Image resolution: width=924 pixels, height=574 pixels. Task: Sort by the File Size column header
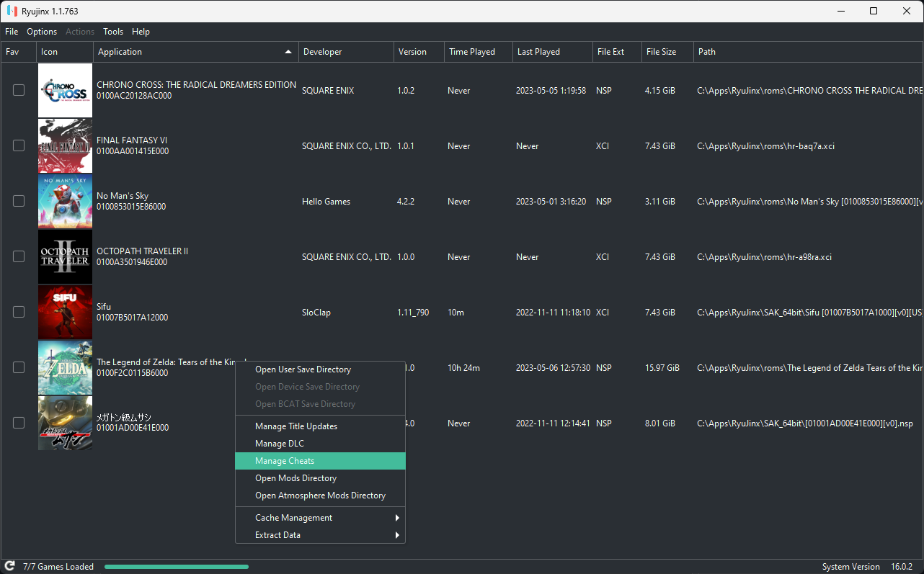[667, 52]
